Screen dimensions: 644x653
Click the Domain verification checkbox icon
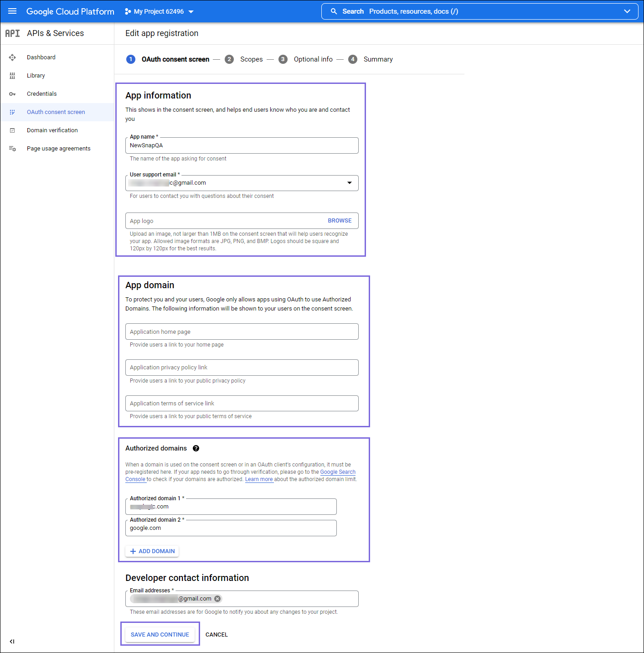[12, 130]
